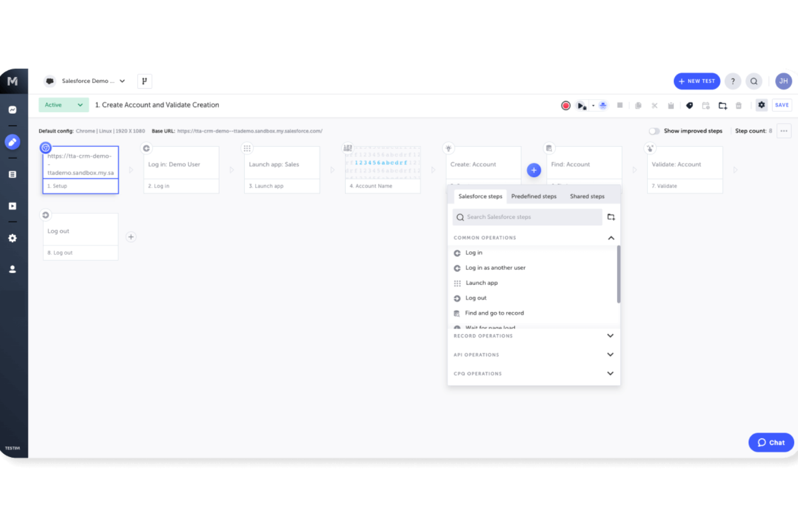Switch to the Predefined steps tab
Screen dimensions: 798x532
click(x=534, y=196)
